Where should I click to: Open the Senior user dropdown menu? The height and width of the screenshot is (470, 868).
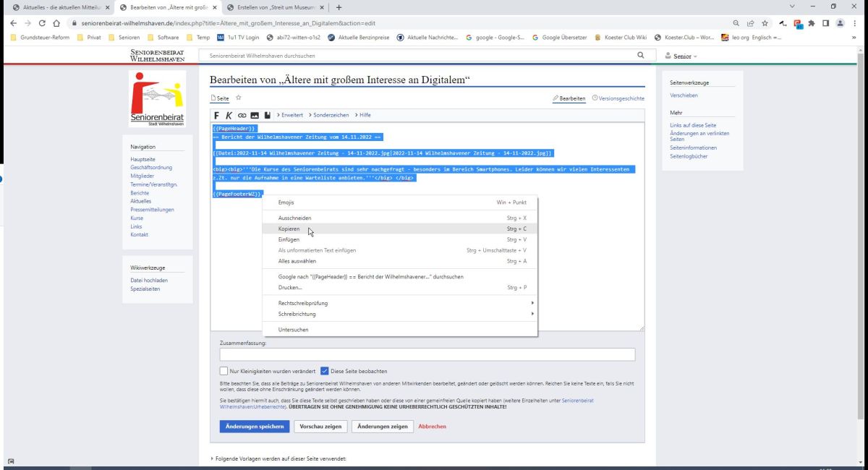click(681, 56)
